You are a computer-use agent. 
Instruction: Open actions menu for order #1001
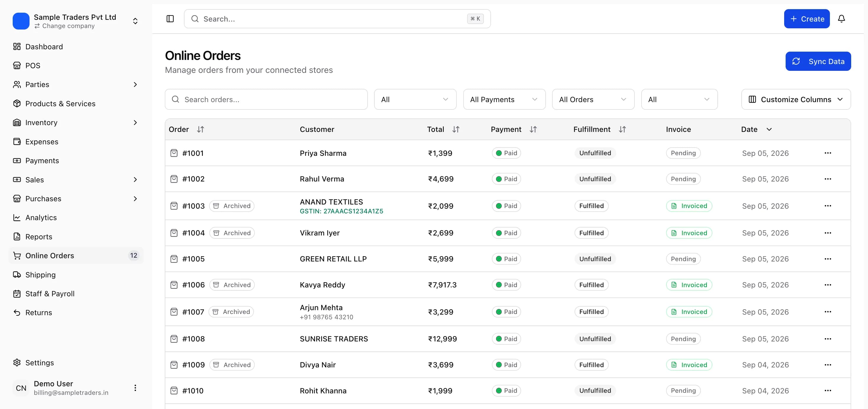[x=828, y=153]
